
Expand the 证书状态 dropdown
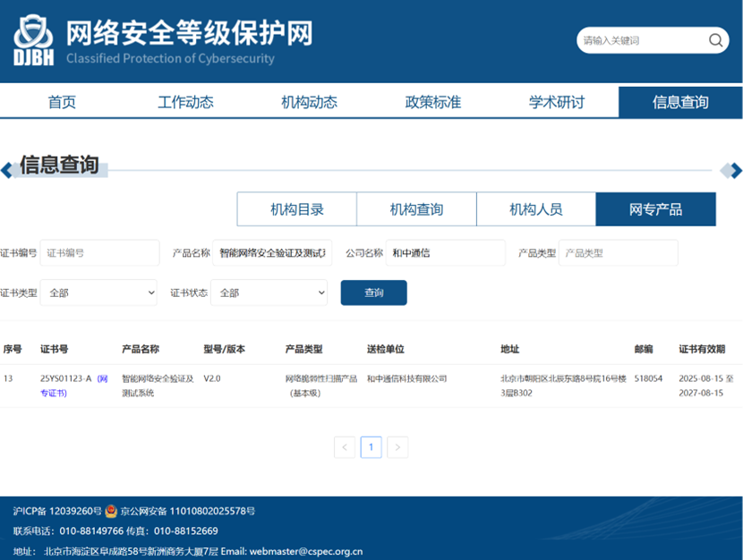point(269,293)
